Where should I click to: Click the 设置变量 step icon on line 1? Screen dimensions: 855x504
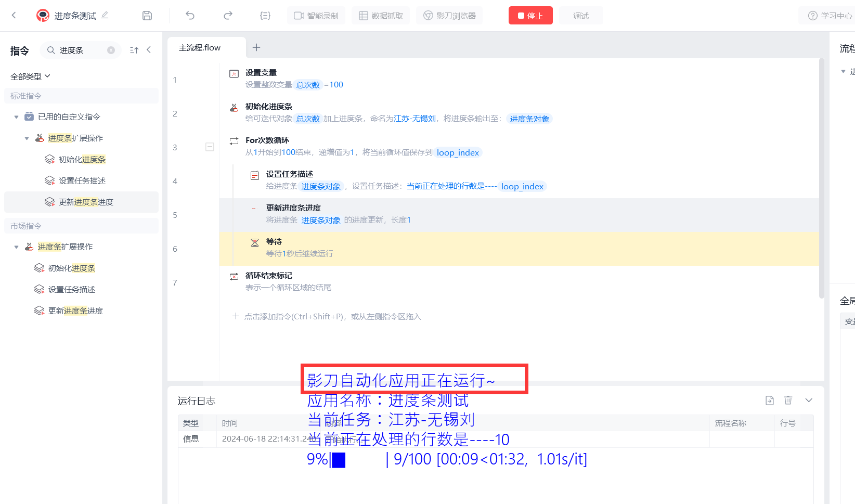[234, 73]
